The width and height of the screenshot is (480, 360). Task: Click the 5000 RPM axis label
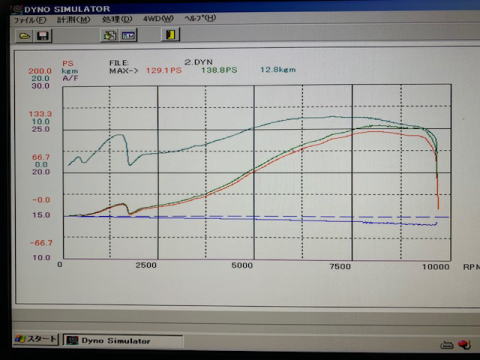[x=242, y=266]
